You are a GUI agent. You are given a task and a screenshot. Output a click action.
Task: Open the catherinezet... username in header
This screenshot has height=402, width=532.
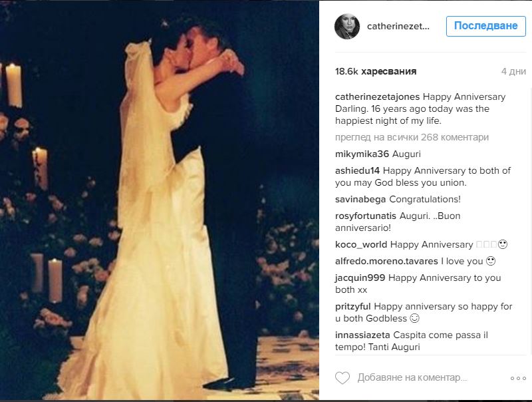coord(398,26)
